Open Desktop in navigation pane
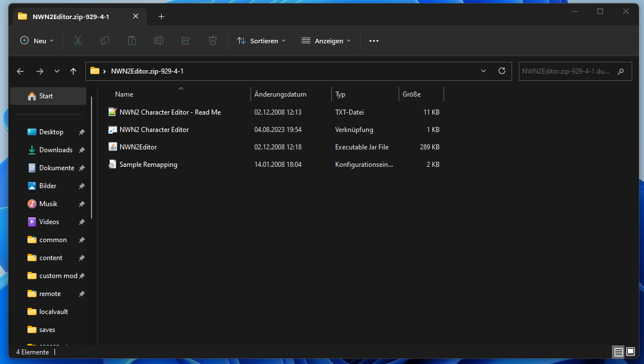Screen dimensions: 644x364 (x=51, y=132)
